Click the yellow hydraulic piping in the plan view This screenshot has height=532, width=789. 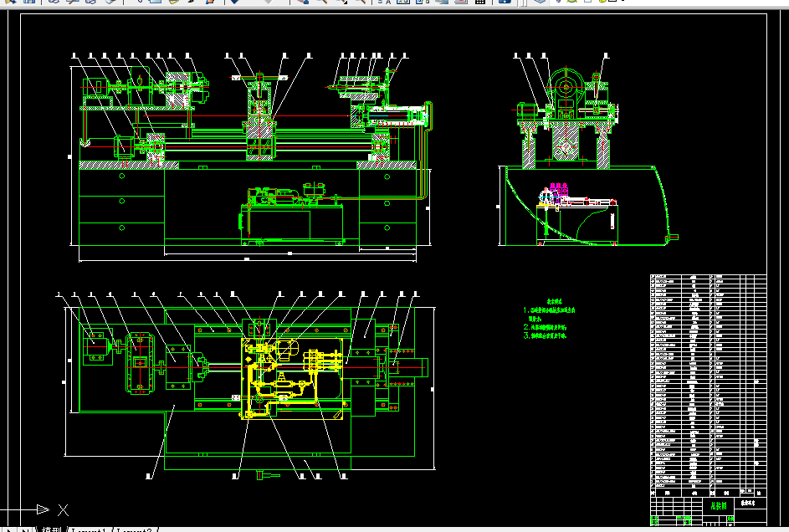(292, 378)
